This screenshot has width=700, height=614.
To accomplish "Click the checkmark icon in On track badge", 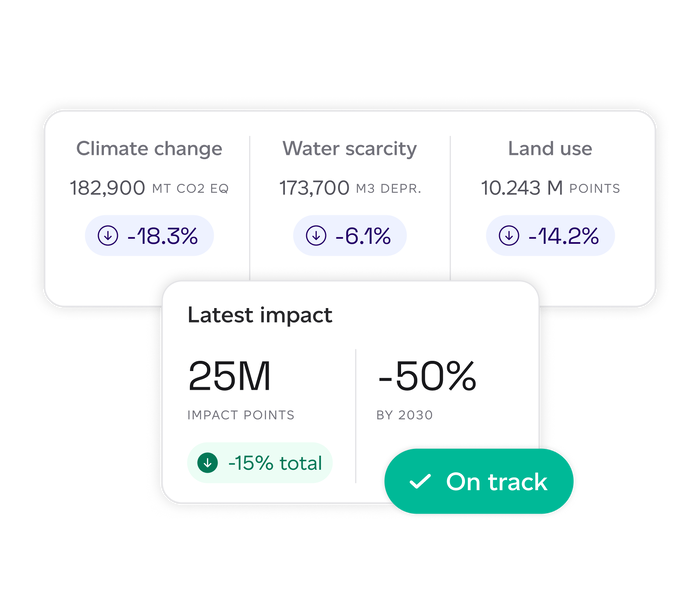I will (421, 482).
